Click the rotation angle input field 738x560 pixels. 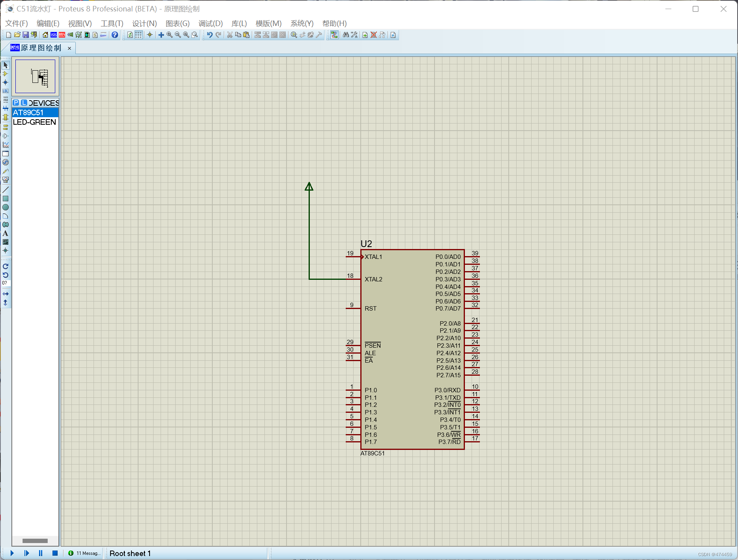tap(6, 283)
